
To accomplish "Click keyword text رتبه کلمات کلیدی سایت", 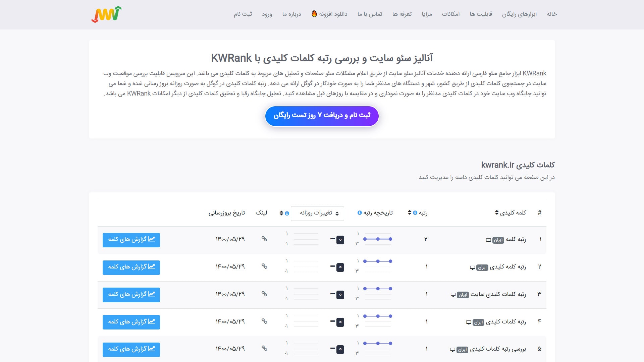I will point(498,294).
